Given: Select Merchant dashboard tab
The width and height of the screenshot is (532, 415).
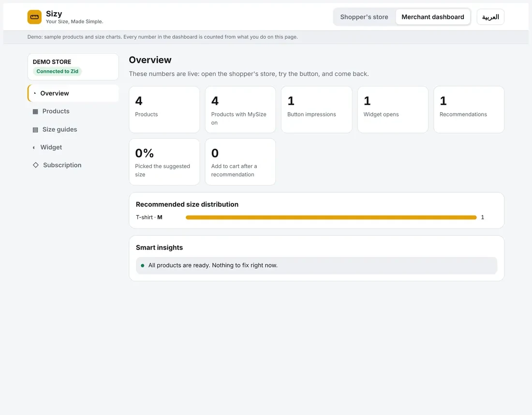Looking at the screenshot, I should pos(432,17).
